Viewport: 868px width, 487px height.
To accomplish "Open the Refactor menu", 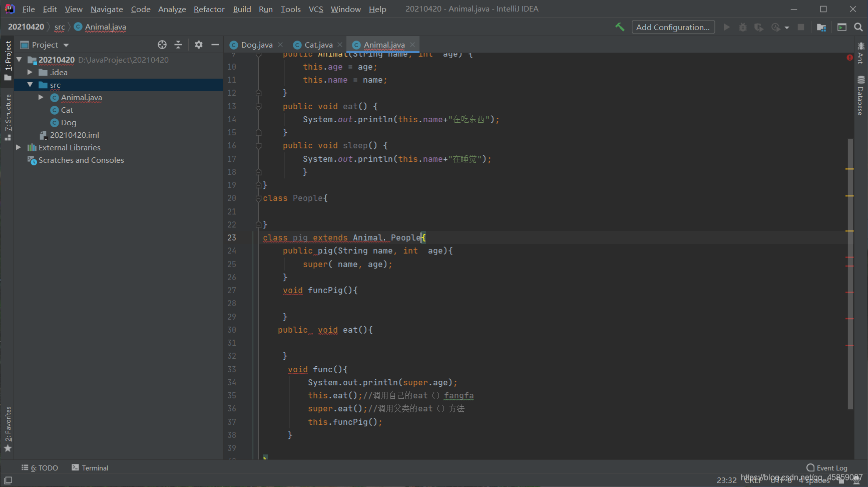I will [x=209, y=9].
